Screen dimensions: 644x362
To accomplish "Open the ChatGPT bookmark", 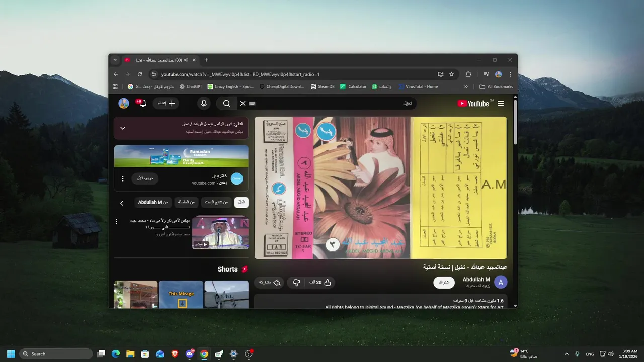I will [191, 86].
